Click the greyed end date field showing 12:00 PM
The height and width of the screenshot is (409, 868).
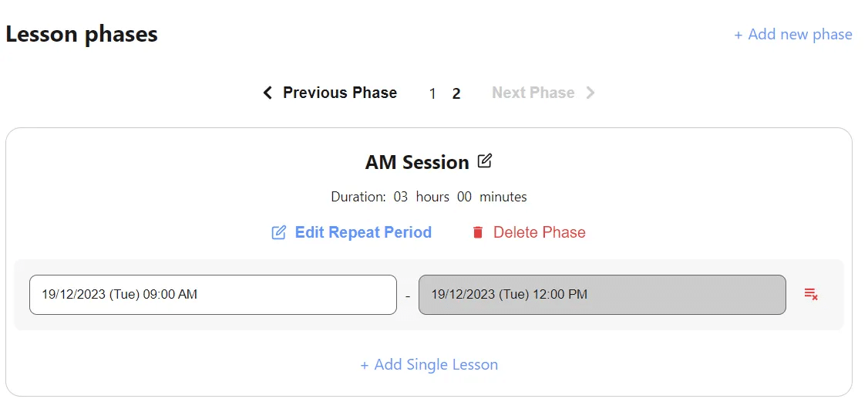tap(602, 295)
